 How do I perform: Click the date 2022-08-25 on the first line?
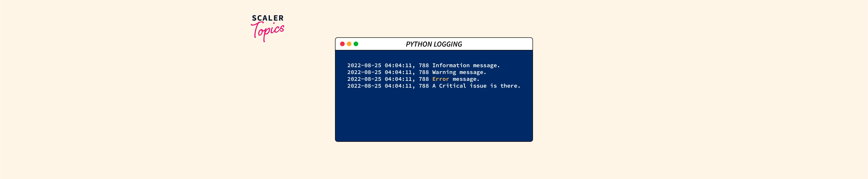pyautogui.click(x=364, y=66)
